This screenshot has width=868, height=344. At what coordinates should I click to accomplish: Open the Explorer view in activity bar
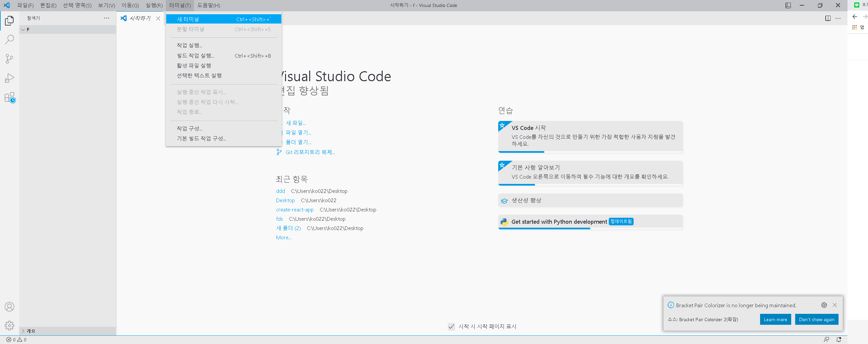pos(9,21)
